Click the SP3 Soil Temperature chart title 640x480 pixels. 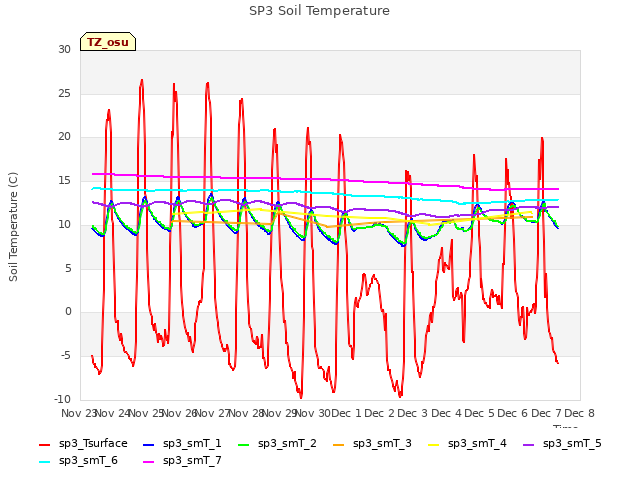click(x=319, y=11)
